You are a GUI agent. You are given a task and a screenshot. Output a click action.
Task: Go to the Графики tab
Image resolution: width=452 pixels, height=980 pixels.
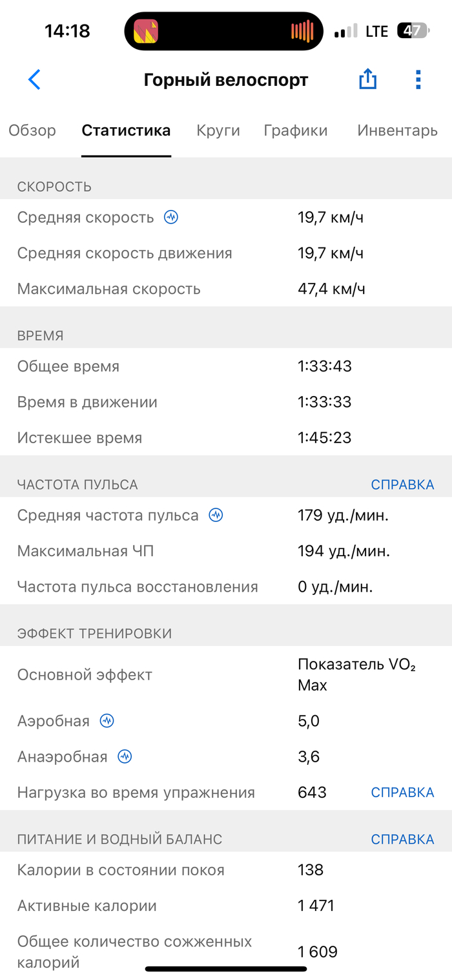(x=296, y=130)
